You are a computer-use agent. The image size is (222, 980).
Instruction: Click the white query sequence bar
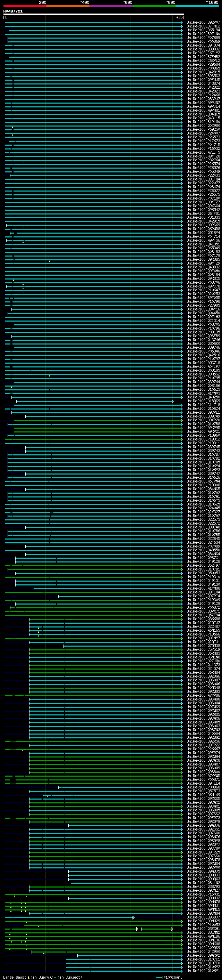pos(93,15)
